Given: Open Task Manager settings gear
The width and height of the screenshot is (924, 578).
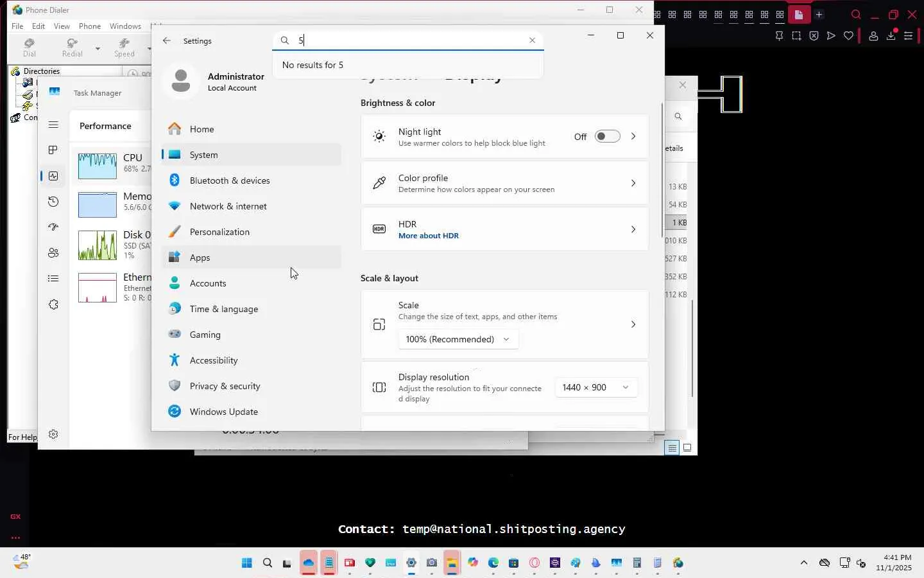Looking at the screenshot, I should [53, 435].
